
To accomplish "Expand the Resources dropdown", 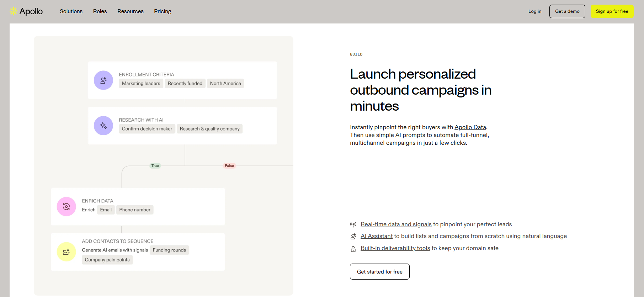I will (x=130, y=11).
